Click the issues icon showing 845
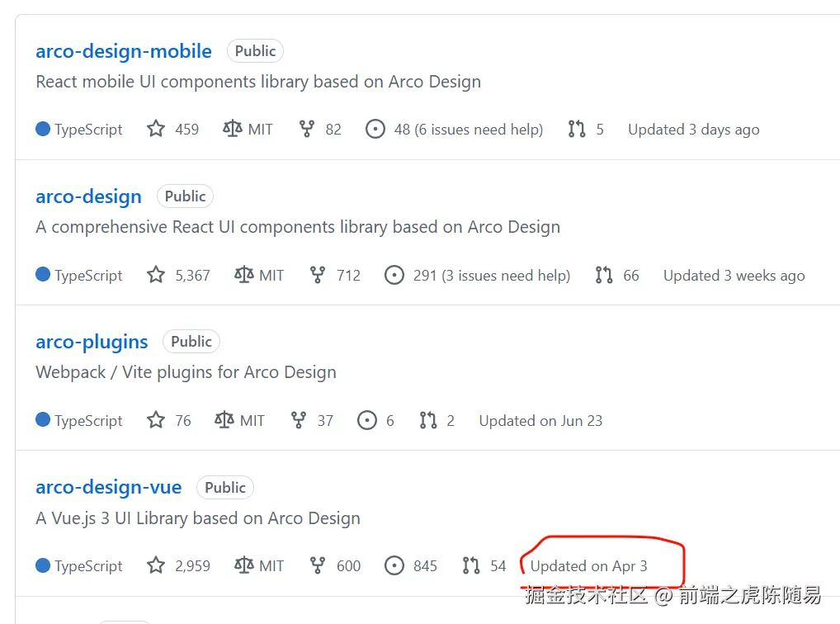Viewport: 840px width, 624px height. (x=395, y=565)
